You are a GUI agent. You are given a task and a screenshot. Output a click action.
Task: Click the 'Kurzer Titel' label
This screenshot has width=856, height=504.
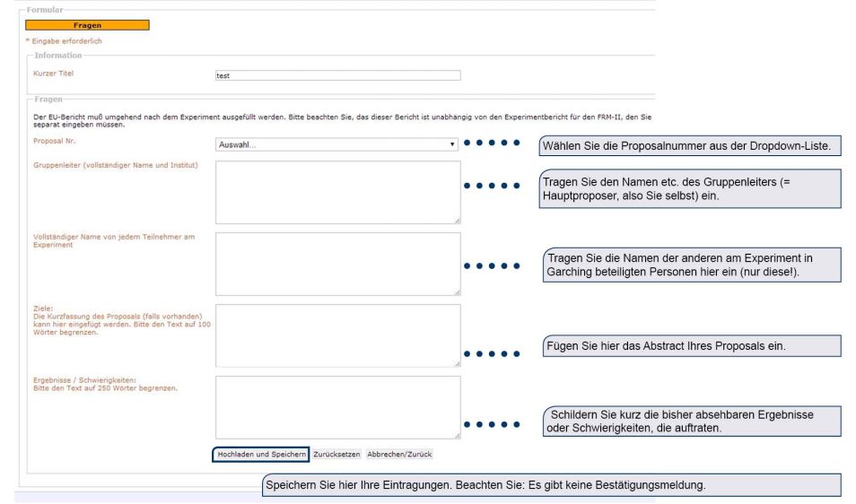(x=53, y=74)
